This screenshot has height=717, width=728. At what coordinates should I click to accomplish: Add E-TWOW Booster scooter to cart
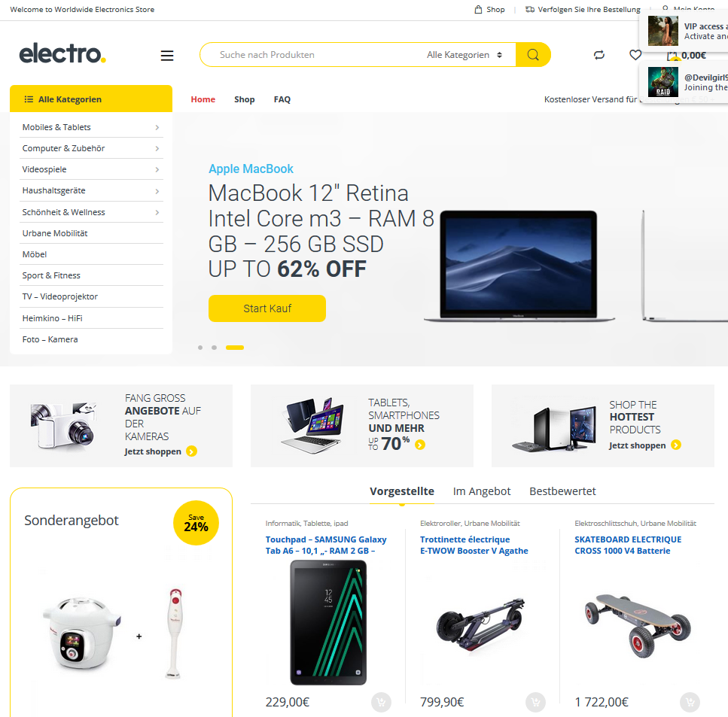pos(535,702)
